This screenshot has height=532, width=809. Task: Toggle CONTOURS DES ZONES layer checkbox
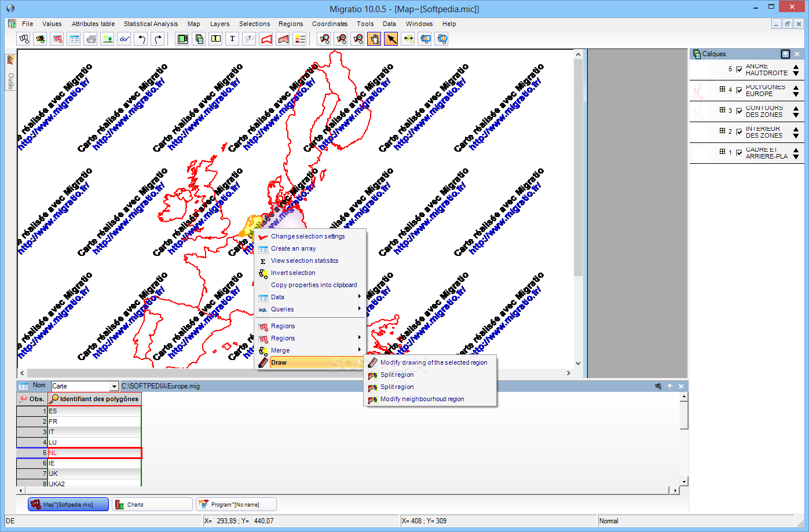pyautogui.click(x=739, y=111)
